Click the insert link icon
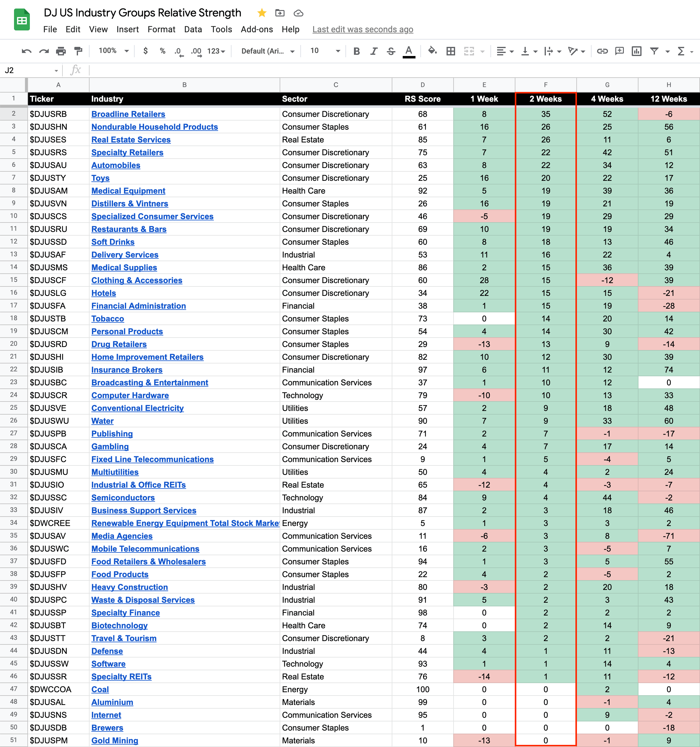Image resolution: width=700 pixels, height=747 pixels. [602, 51]
